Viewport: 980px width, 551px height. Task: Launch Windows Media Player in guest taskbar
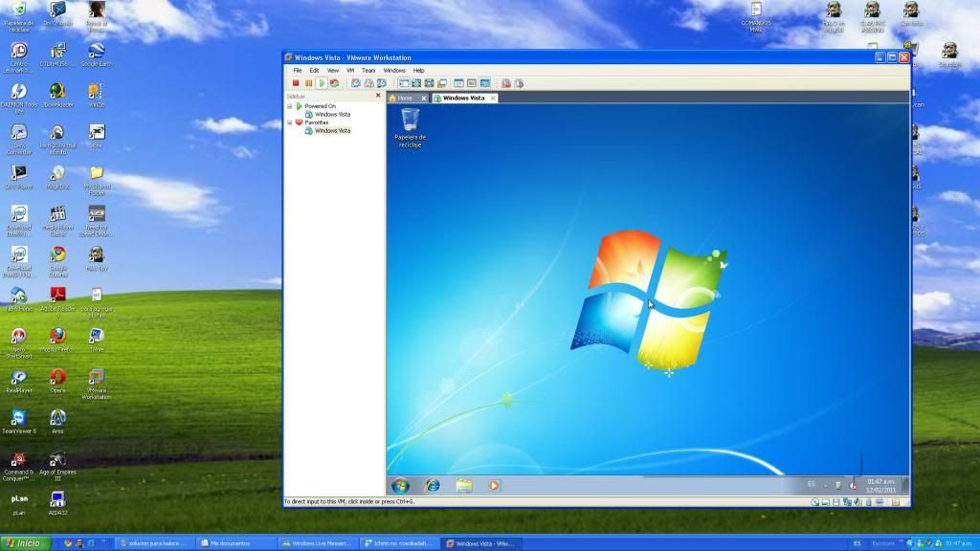(494, 485)
